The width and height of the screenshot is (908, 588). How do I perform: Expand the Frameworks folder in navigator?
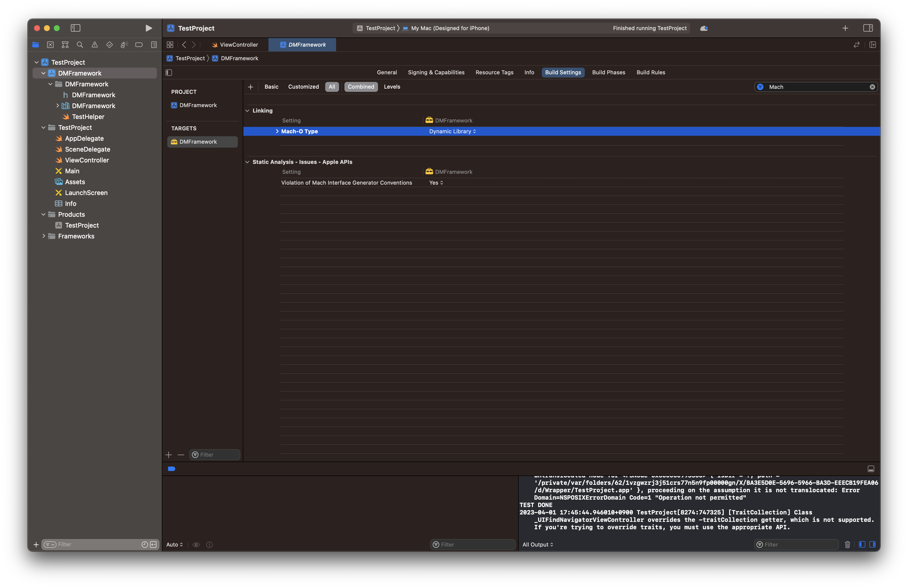44,236
